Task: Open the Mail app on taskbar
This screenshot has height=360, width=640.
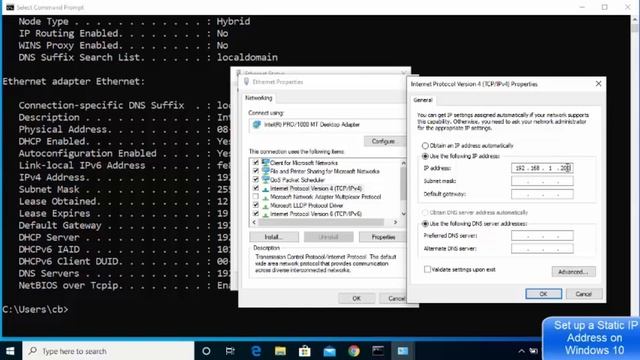Action: (329, 351)
